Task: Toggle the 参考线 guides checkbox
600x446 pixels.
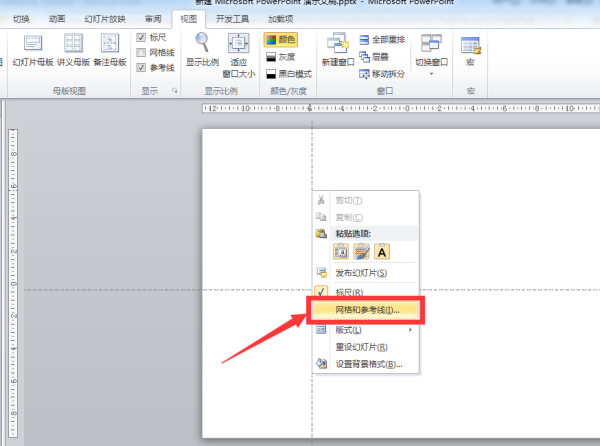Action: pyautogui.click(x=141, y=67)
